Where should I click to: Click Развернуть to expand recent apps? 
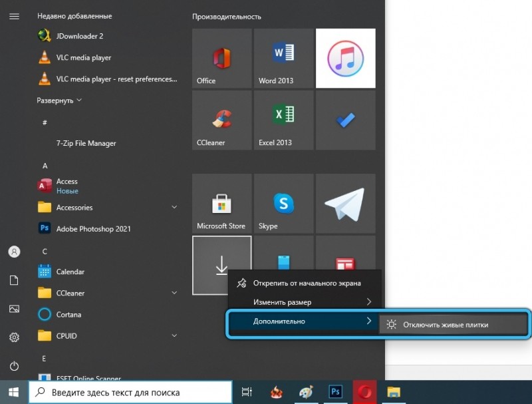(59, 101)
